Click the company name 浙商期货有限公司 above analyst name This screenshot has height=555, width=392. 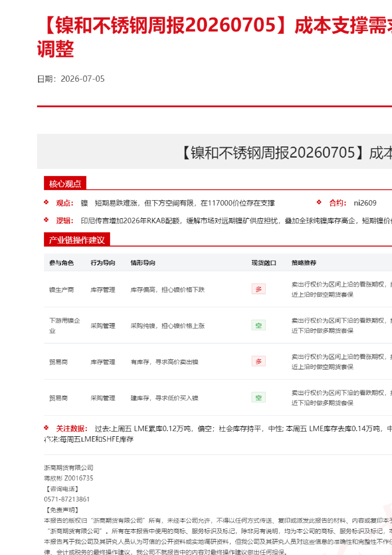tap(69, 467)
